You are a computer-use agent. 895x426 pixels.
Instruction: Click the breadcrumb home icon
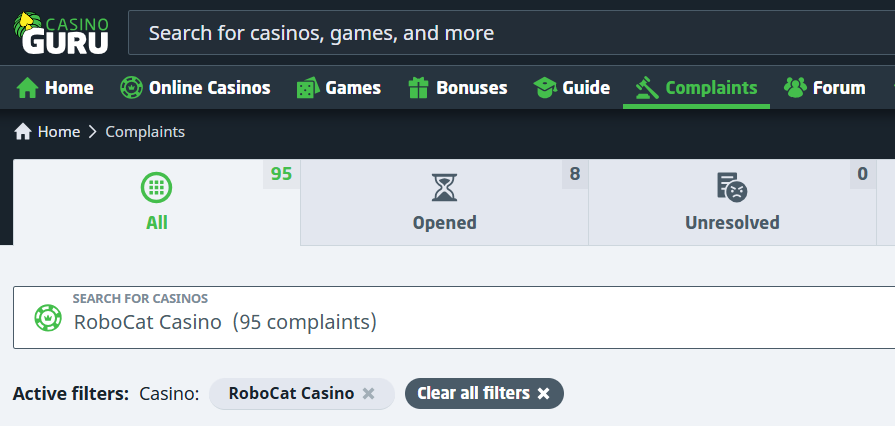[22, 132]
